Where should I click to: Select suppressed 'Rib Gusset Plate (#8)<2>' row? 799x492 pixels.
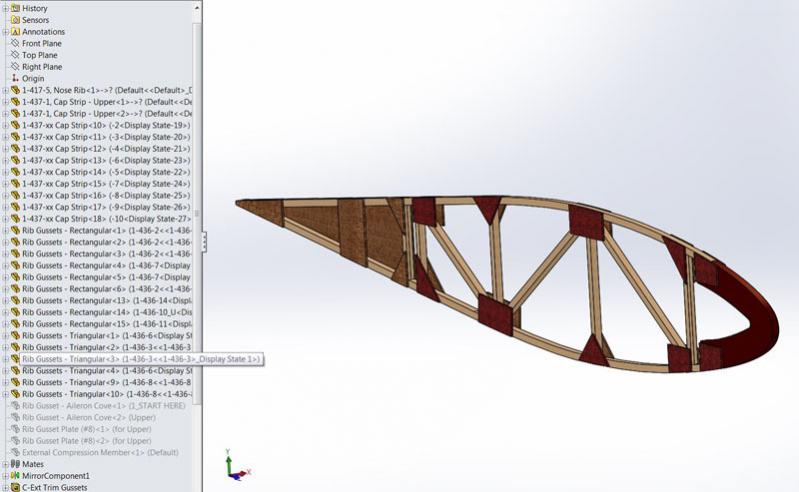(87, 441)
